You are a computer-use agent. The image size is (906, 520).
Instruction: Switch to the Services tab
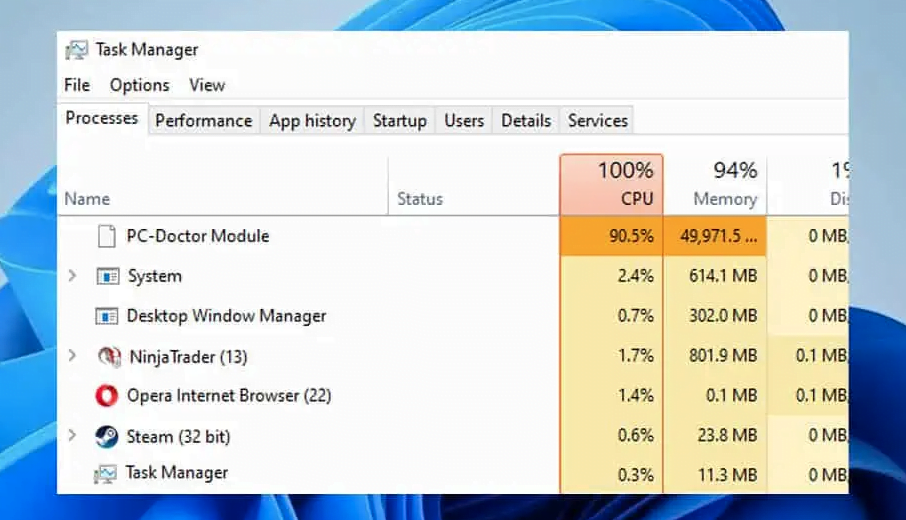click(597, 121)
